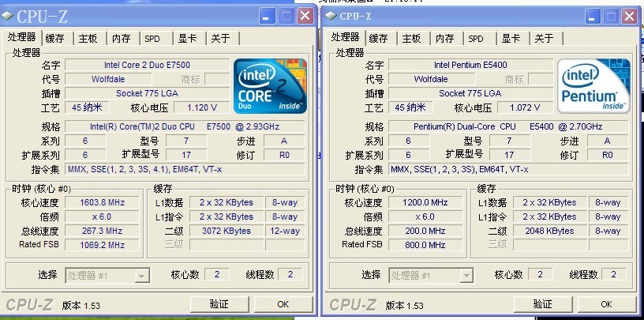This screenshot has width=644, height=320.
Task: Click core speed 1200.0 MHz
Action: tap(425, 202)
